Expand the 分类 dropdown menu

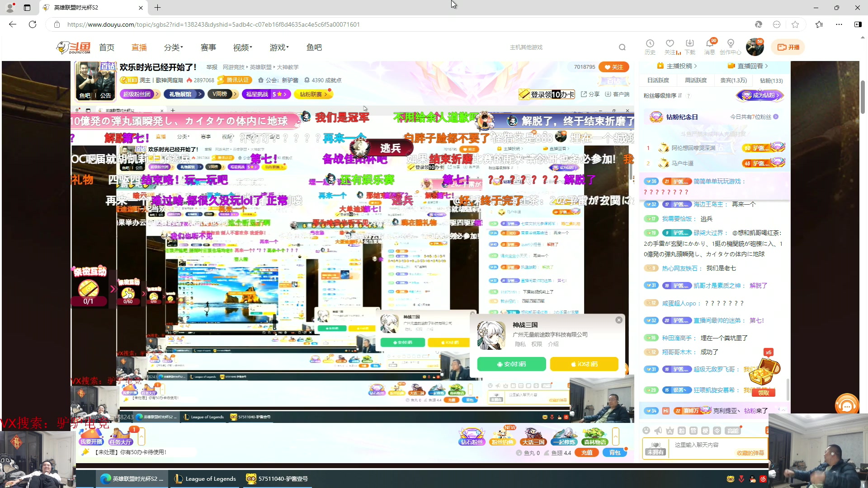pyautogui.click(x=173, y=47)
